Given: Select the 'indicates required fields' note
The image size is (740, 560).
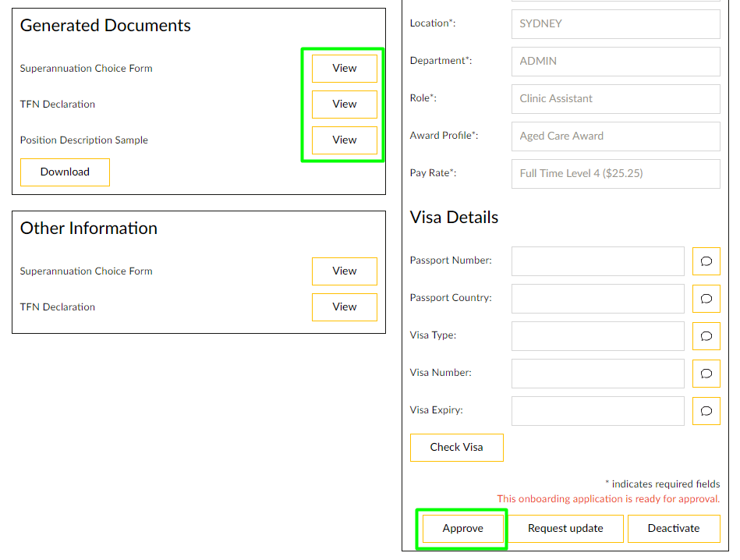Looking at the screenshot, I should [663, 484].
